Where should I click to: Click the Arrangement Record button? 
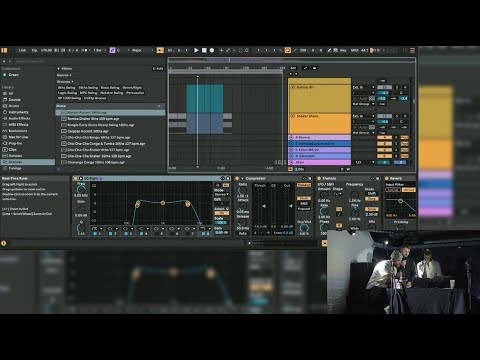click(x=212, y=50)
